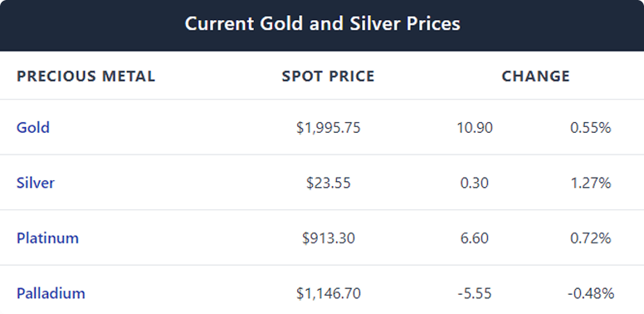Click the Platinum spot price $913.30
This screenshot has width=644, height=314.
[x=329, y=238]
